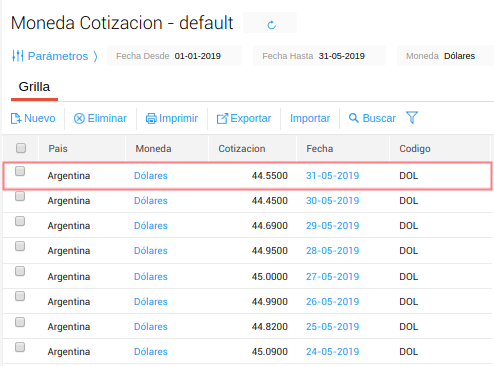Open the Dólares link in the 25-05-2019 row

click(x=151, y=327)
